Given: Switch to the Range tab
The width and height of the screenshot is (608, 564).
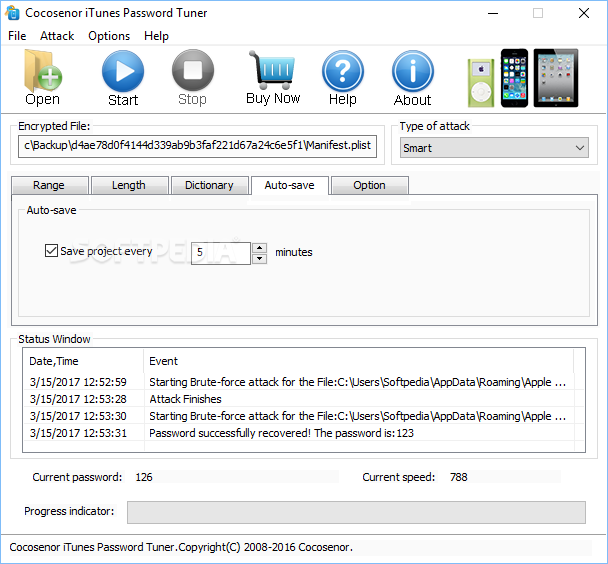Looking at the screenshot, I should point(50,185).
